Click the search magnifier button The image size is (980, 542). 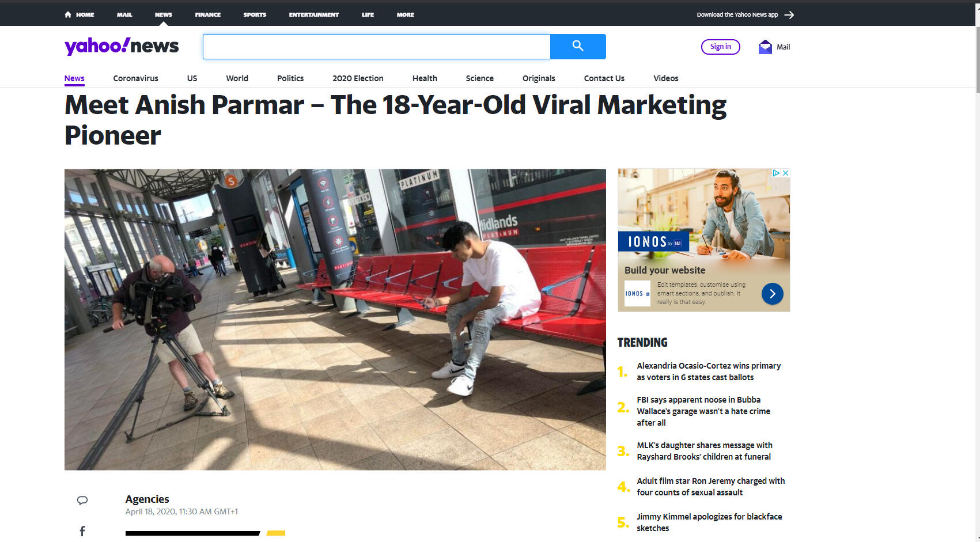click(x=578, y=47)
